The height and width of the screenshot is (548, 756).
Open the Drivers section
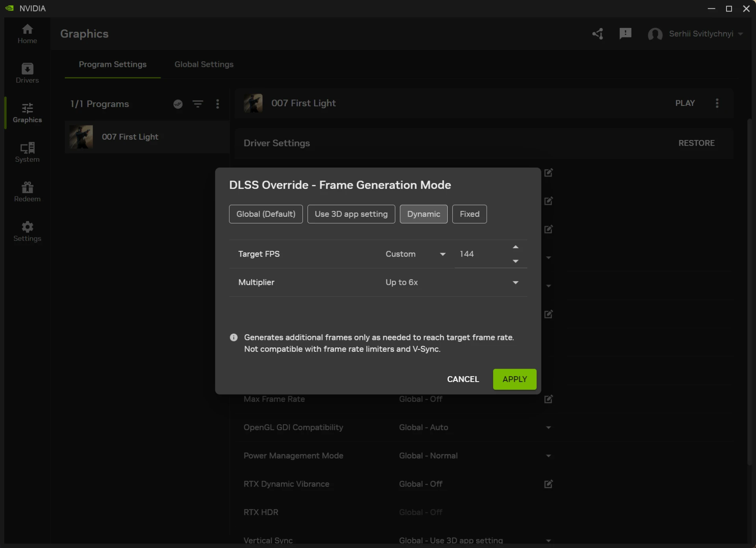(27, 73)
